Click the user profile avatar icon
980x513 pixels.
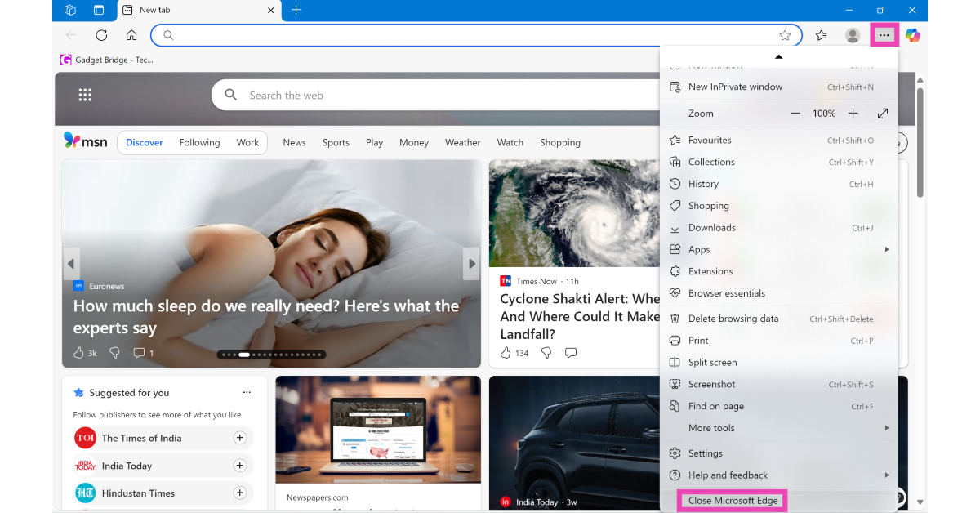(853, 35)
